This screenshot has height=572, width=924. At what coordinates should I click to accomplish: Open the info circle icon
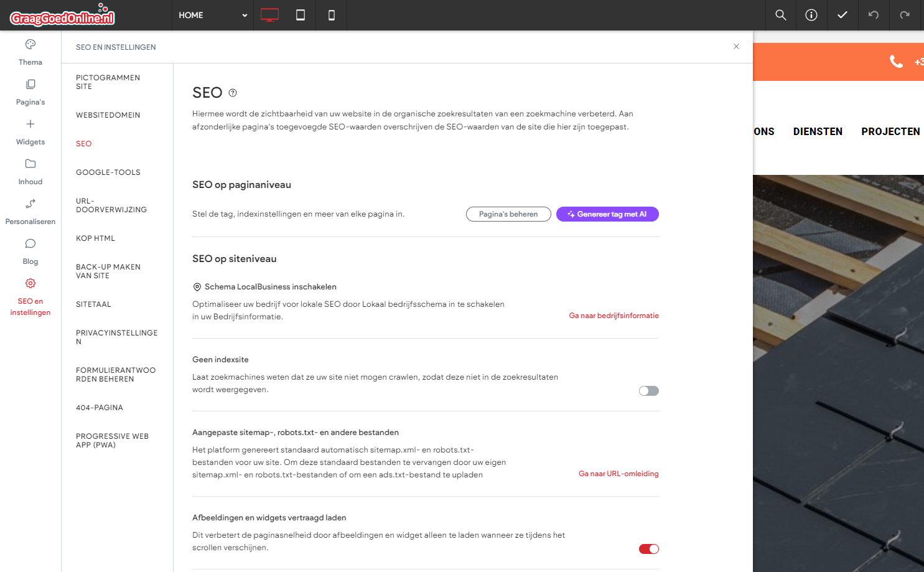tap(811, 15)
